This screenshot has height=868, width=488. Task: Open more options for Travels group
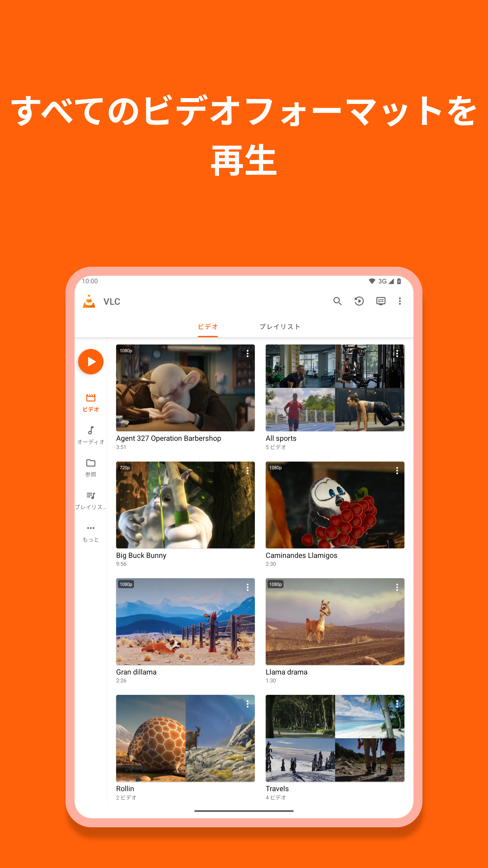tap(397, 704)
